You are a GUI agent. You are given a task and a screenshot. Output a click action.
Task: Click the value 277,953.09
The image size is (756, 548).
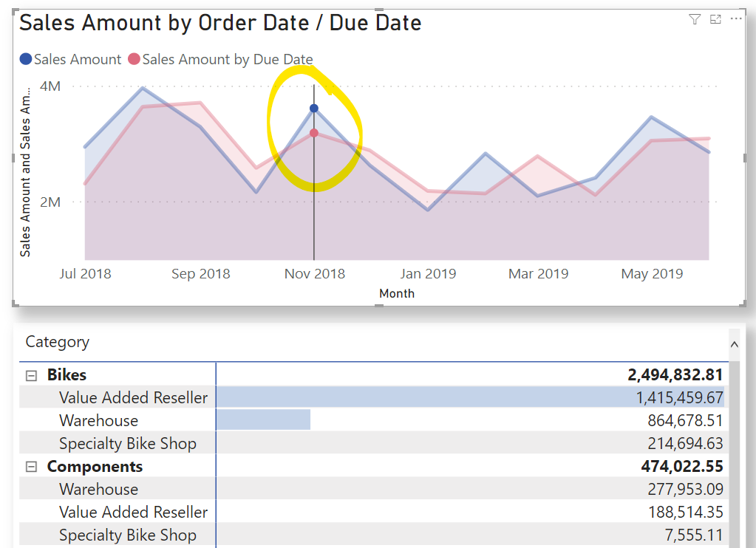point(685,489)
